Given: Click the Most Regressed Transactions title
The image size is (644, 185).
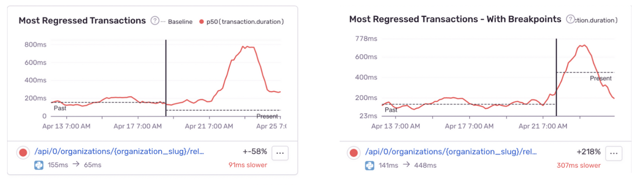Looking at the screenshot, I should [x=82, y=21].
